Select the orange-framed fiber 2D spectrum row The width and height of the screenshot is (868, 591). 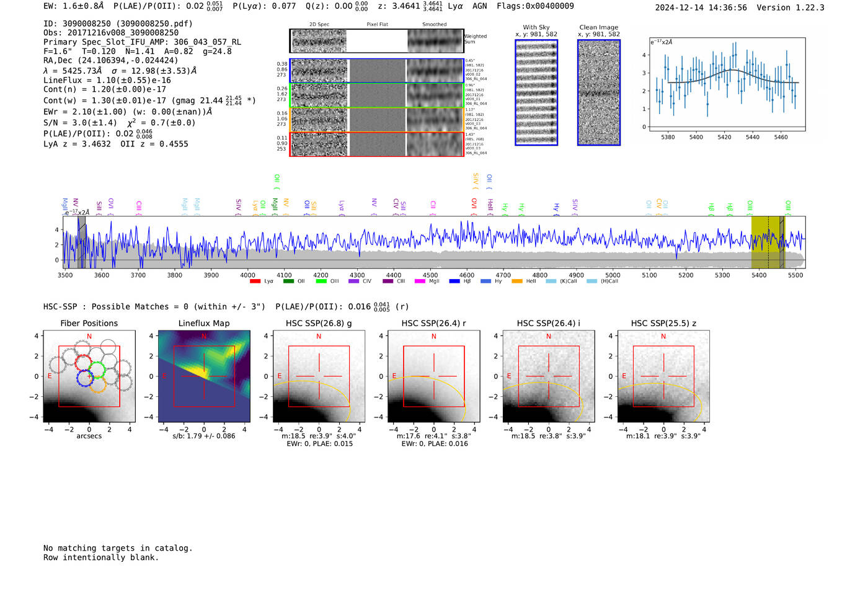tap(377, 120)
